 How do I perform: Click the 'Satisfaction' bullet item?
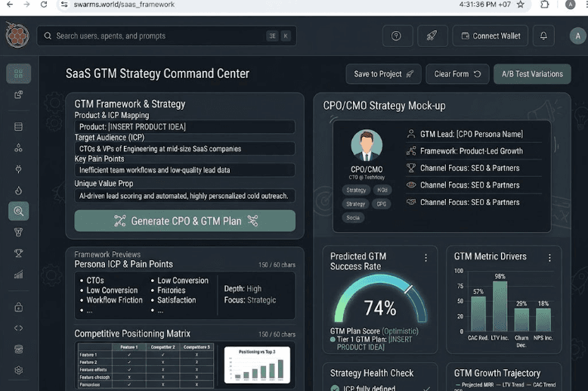(x=176, y=299)
